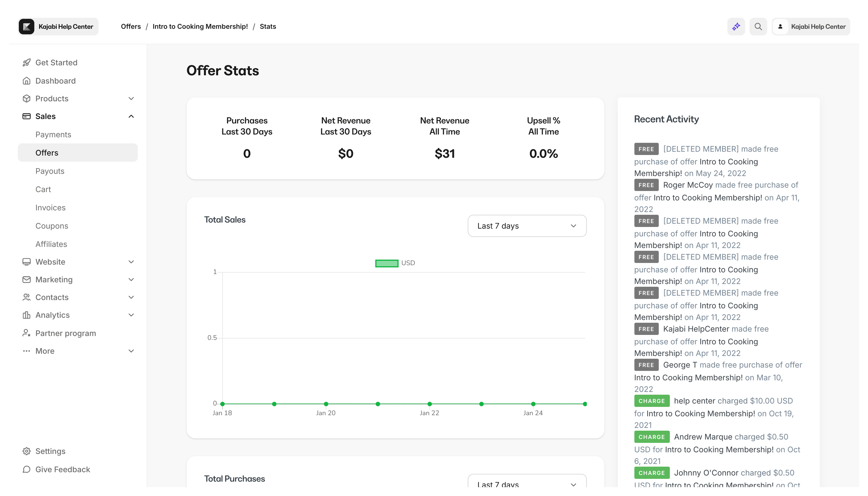Image resolution: width=868 pixels, height=496 pixels.
Task: Expand the Contacts menu chevron
Action: (131, 297)
